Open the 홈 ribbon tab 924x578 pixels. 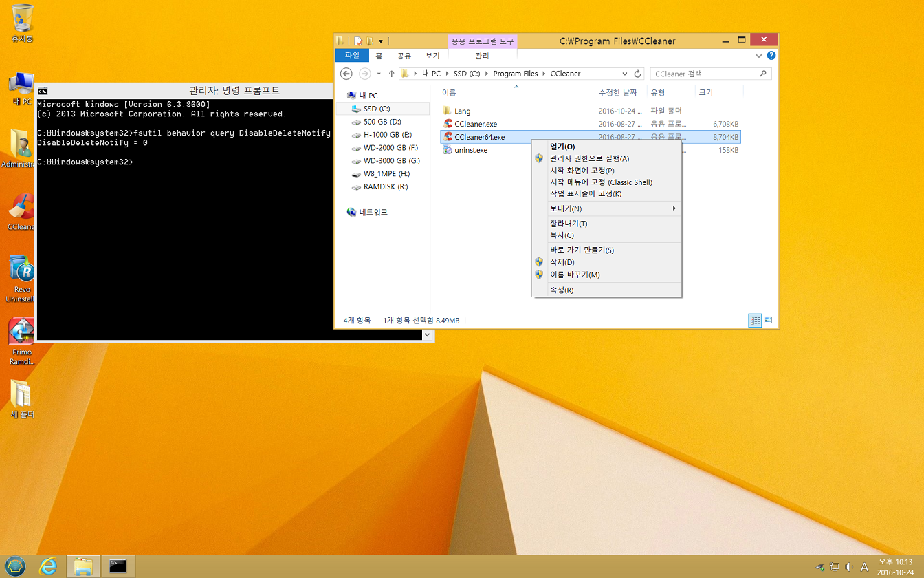pos(379,56)
